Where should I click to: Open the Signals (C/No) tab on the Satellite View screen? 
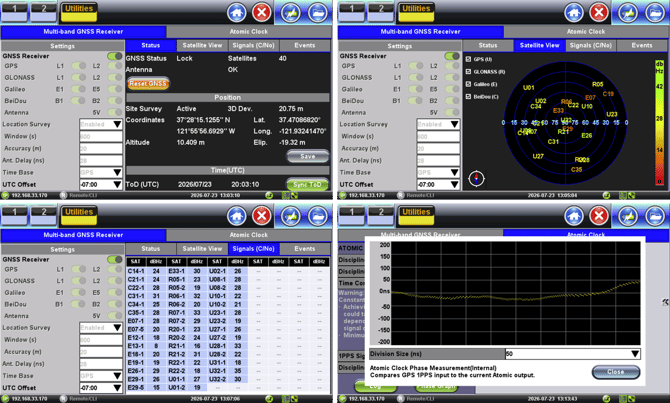click(591, 45)
